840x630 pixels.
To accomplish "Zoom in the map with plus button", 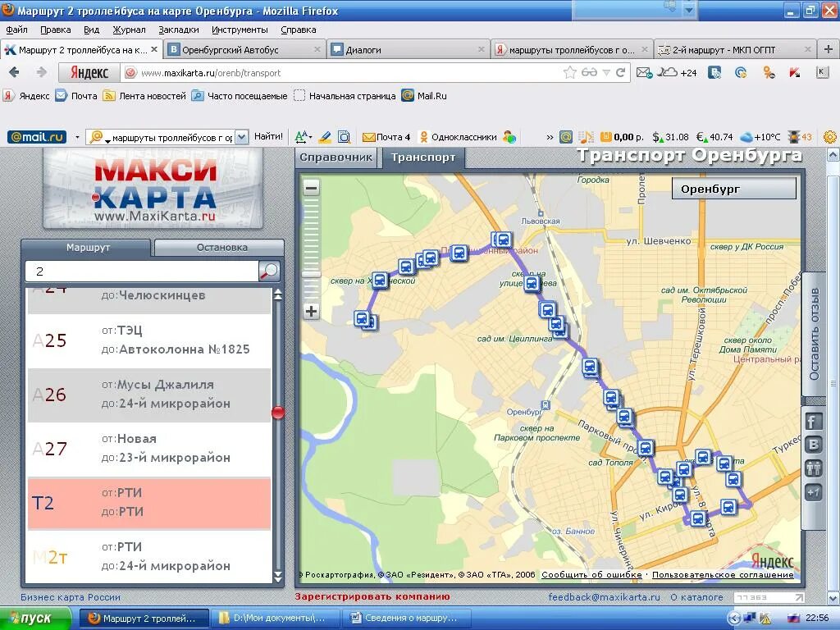I will [311, 311].
